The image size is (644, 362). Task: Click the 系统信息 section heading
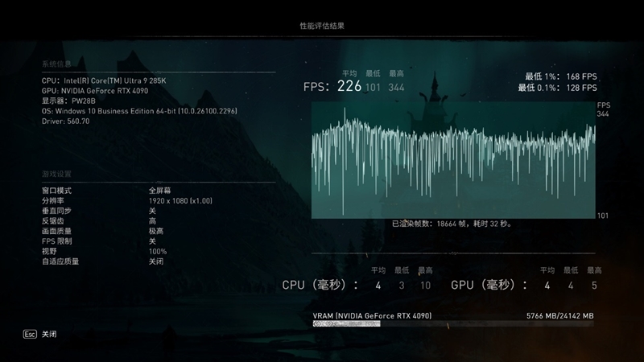tap(56, 64)
